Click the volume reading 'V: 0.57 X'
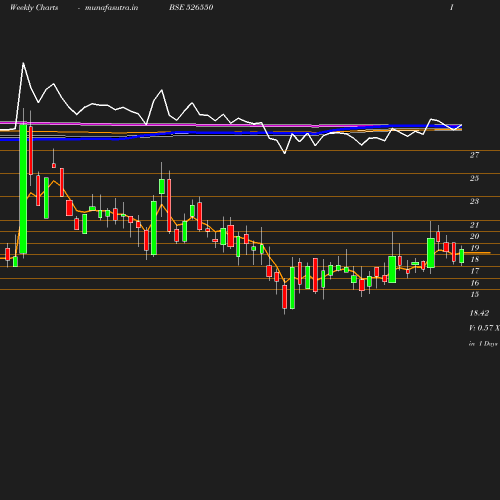This screenshot has height=500, width=500. coord(484,328)
